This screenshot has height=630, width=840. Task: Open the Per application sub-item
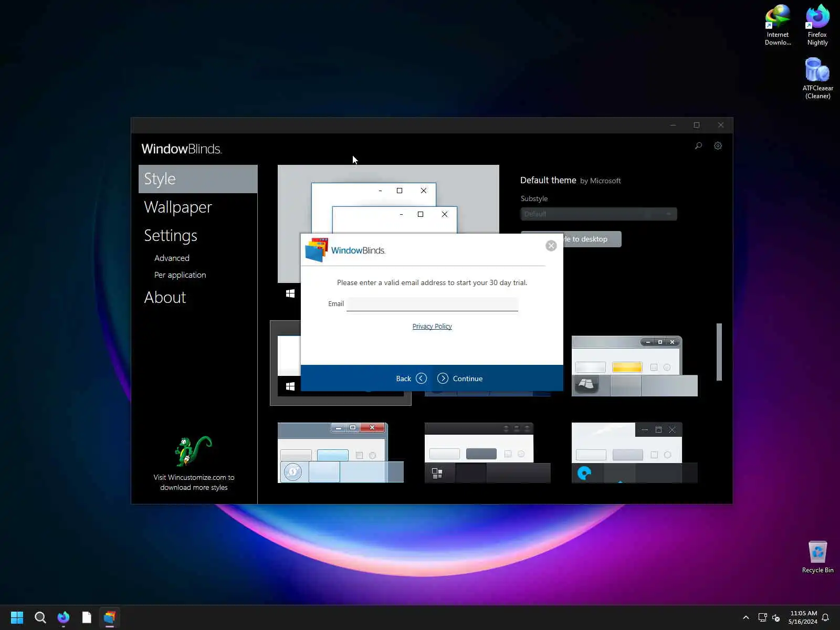coord(180,275)
